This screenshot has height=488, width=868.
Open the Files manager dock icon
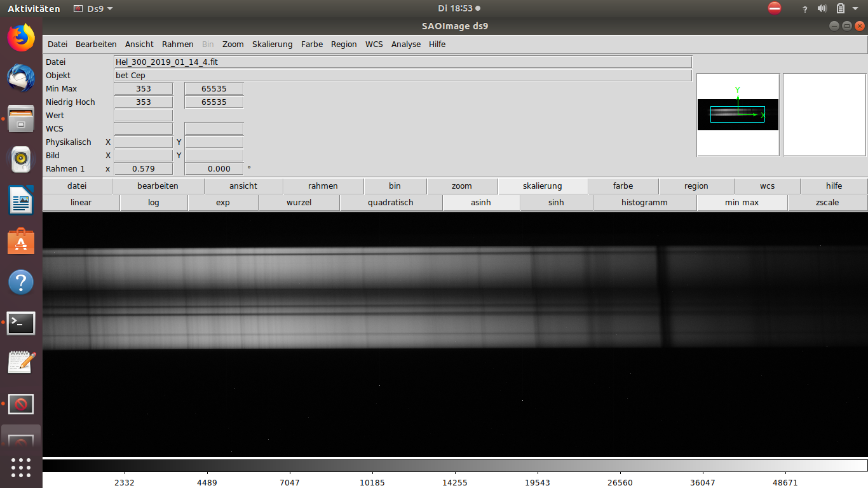pos(21,119)
